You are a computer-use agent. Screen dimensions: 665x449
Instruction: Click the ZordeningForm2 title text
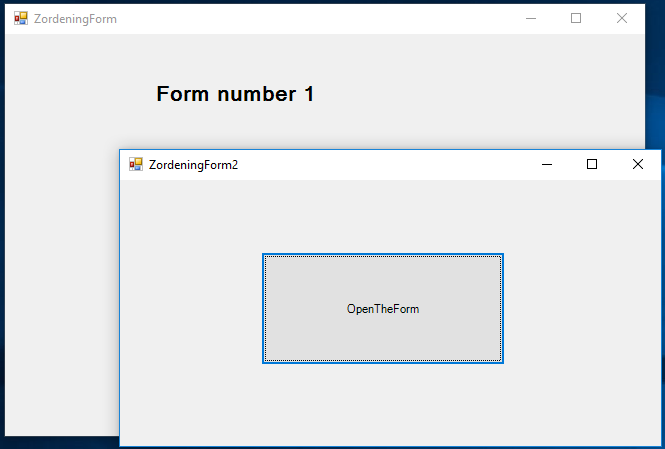tap(193, 165)
